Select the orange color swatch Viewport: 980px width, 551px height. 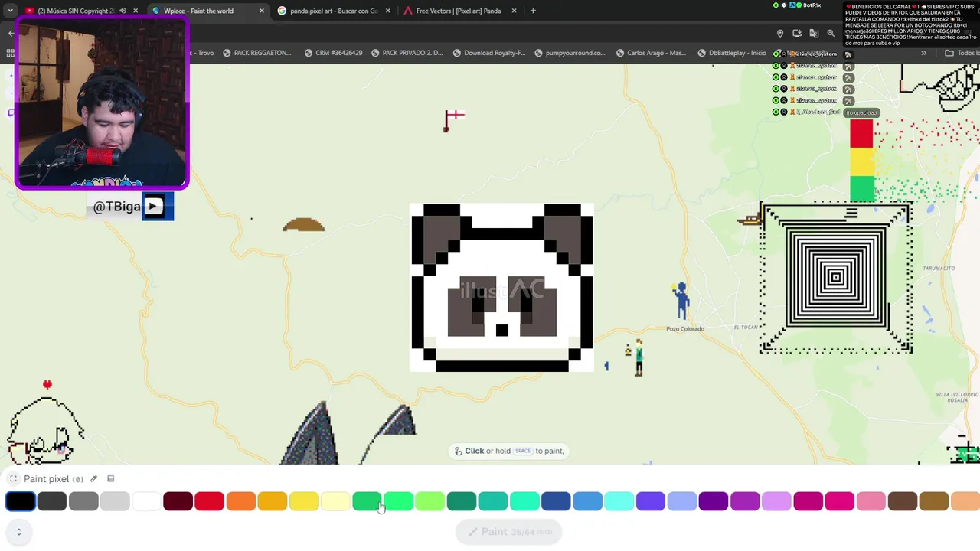coord(241,501)
